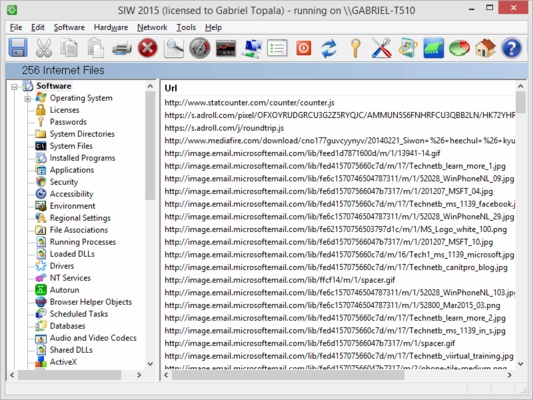This screenshot has height=400, width=533.
Task: Select the adroll.com roundtrip.js URL row
Action: [x=224, y=128]
